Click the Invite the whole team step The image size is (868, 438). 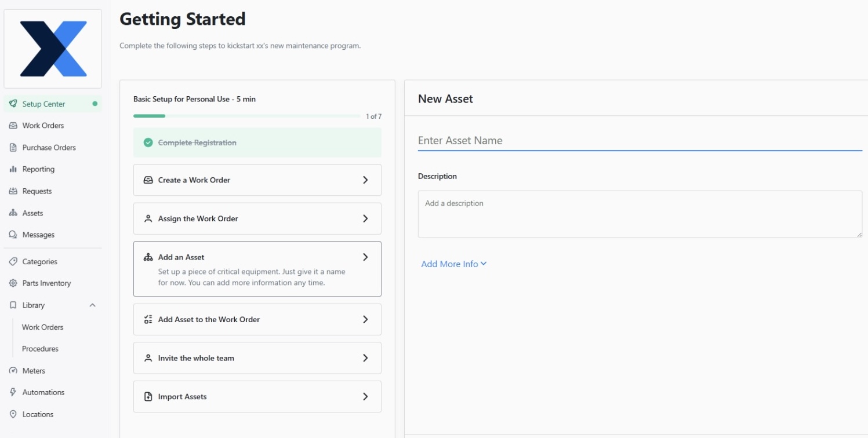[x=257, y=358]
